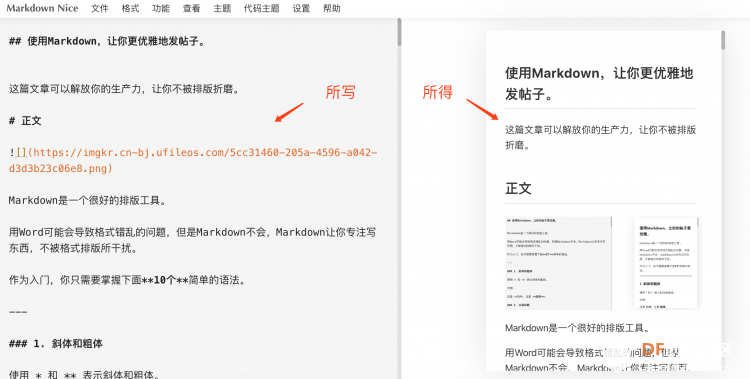Screen dimensions: 750x379
Task: Open the 帮助 menu
Action: pos(332,9)
